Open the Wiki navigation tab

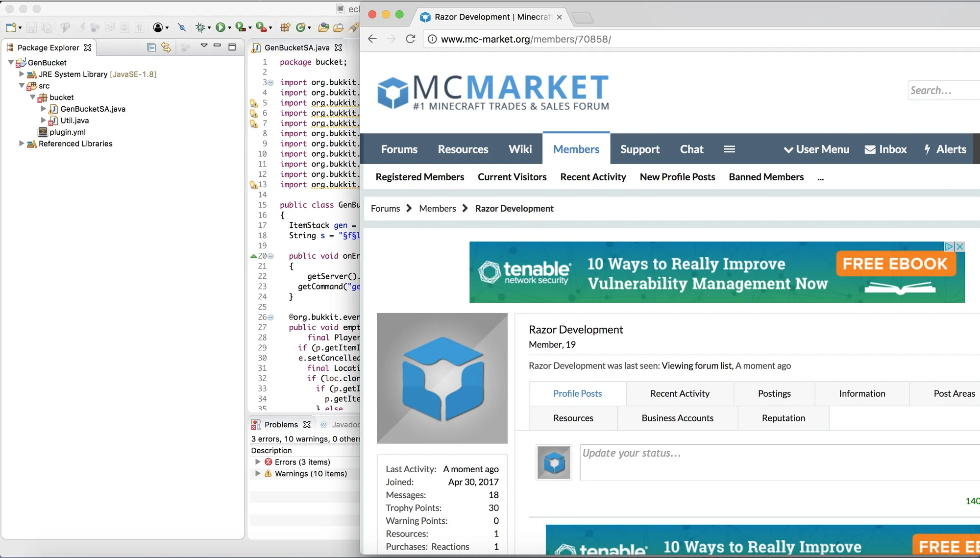click(520, 149)
